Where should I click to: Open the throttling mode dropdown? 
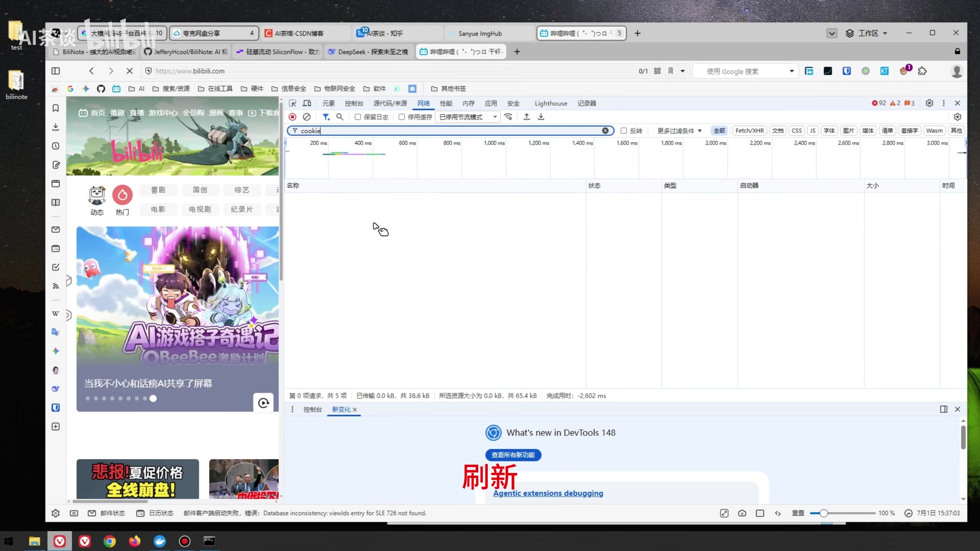point(468,117)
